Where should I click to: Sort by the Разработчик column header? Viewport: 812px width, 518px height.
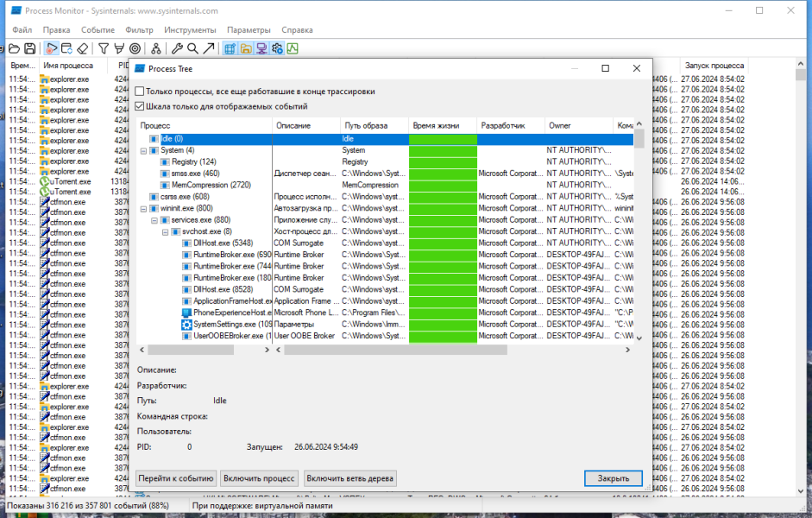(x=511, y=125)
